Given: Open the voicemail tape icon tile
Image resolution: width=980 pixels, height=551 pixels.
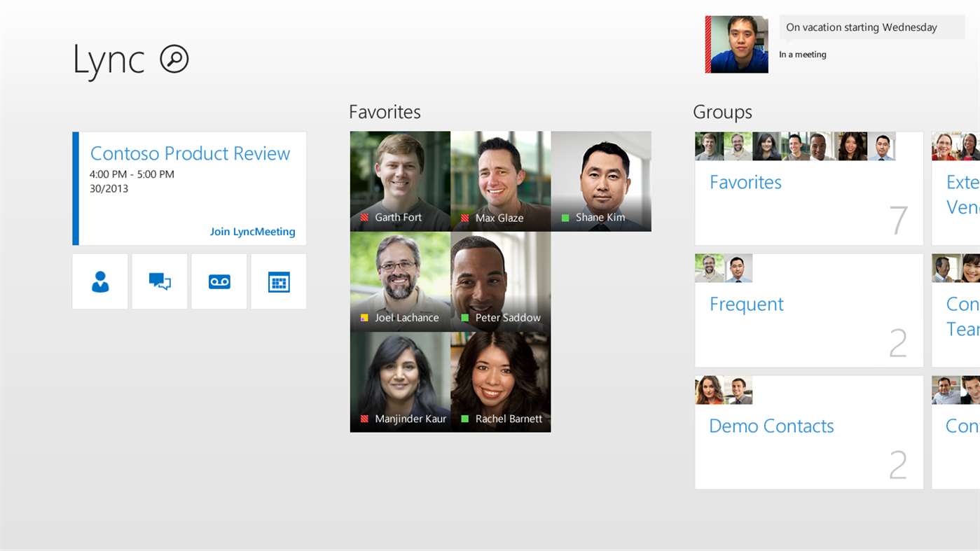Looking at the screenshot, I should 219,281.
